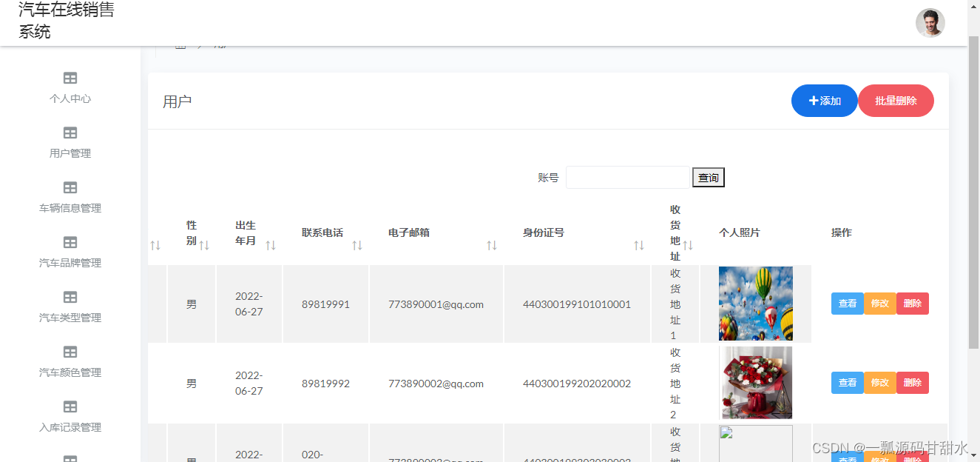Click 身份证号 column header text
This screenshot has height=462, width=980.
point(544,232)
